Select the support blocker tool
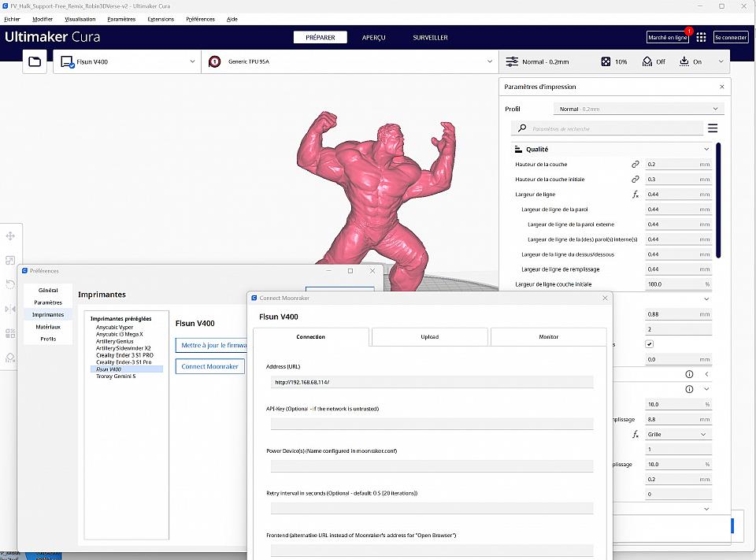This screenshot has width=756, height=560. 10,358
